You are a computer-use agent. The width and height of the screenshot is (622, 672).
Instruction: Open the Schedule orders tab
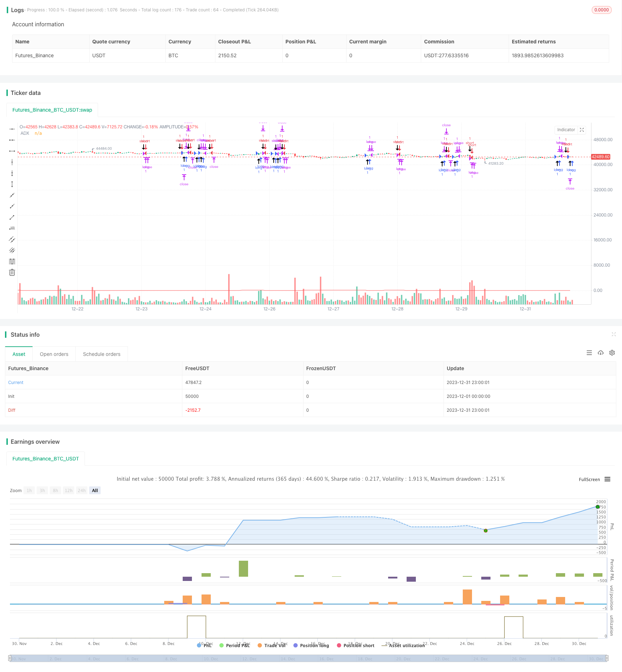pos(102,354)
